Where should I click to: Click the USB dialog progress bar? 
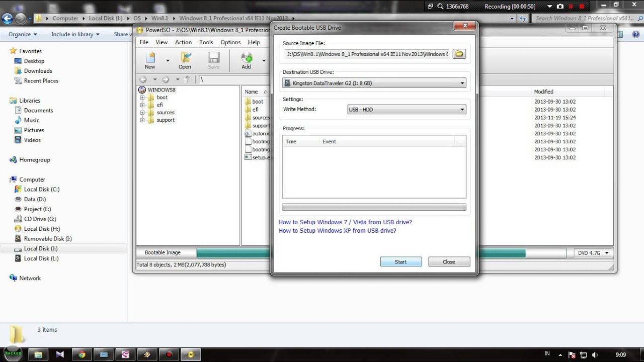pos(374,207)
